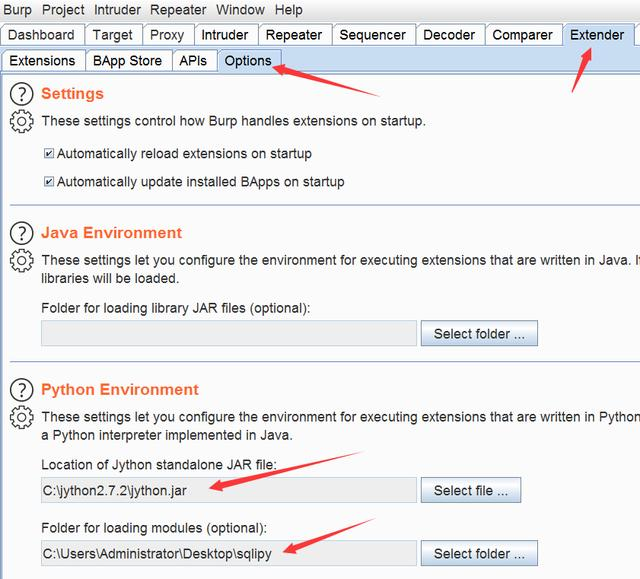Click the Java library JAR folder field
Screen dimensions: 640x579
coord(228,333)
